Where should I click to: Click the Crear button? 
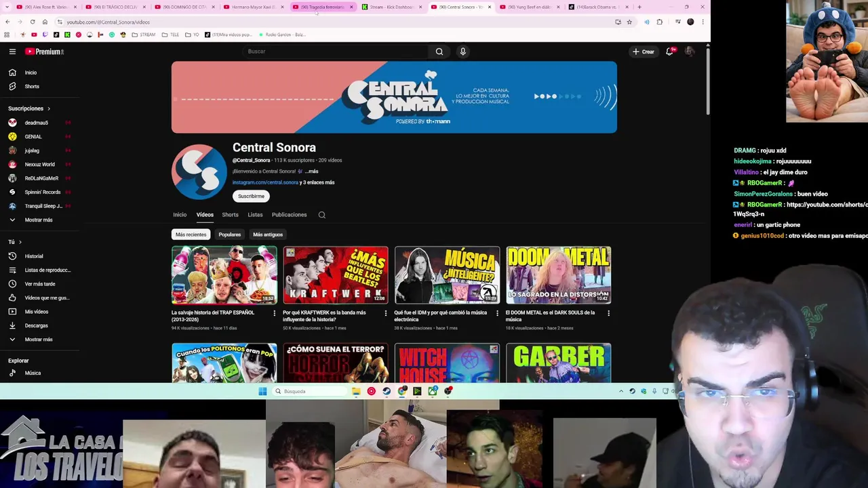pos(643,52)
